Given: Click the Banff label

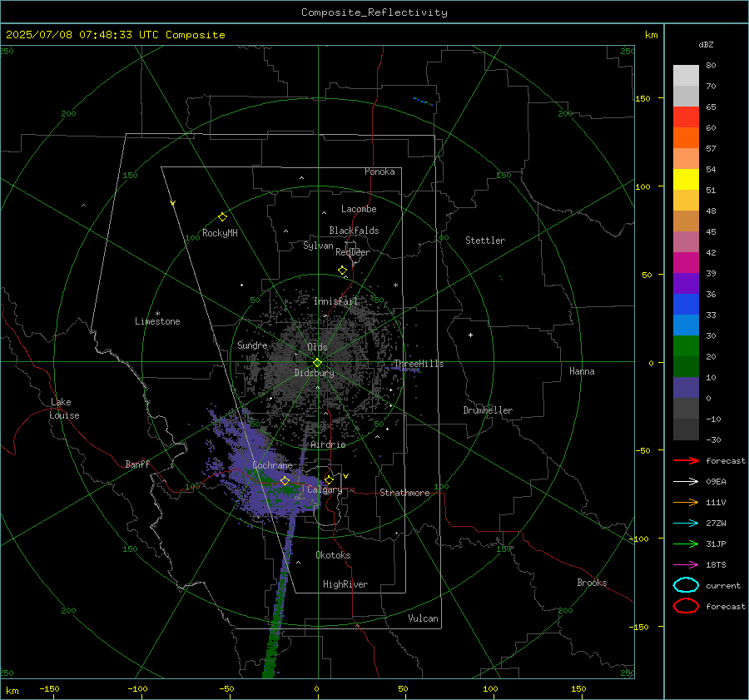Looking at the screenshot, I should [x=137, y=464].
